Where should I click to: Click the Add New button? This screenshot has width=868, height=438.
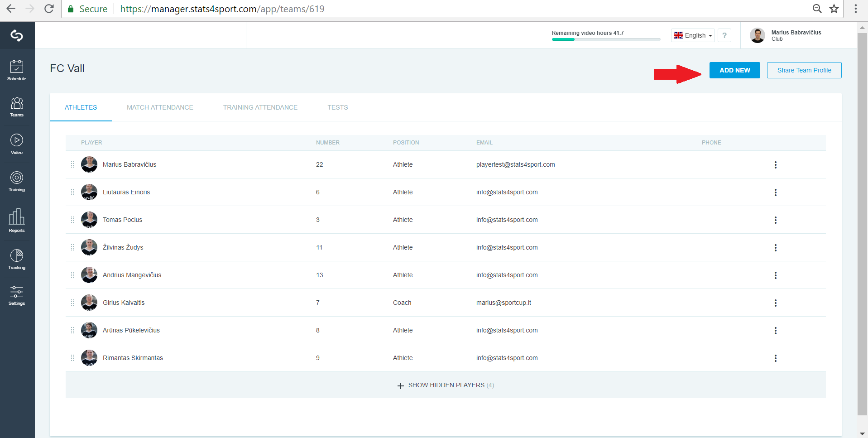tap(734, 70)
